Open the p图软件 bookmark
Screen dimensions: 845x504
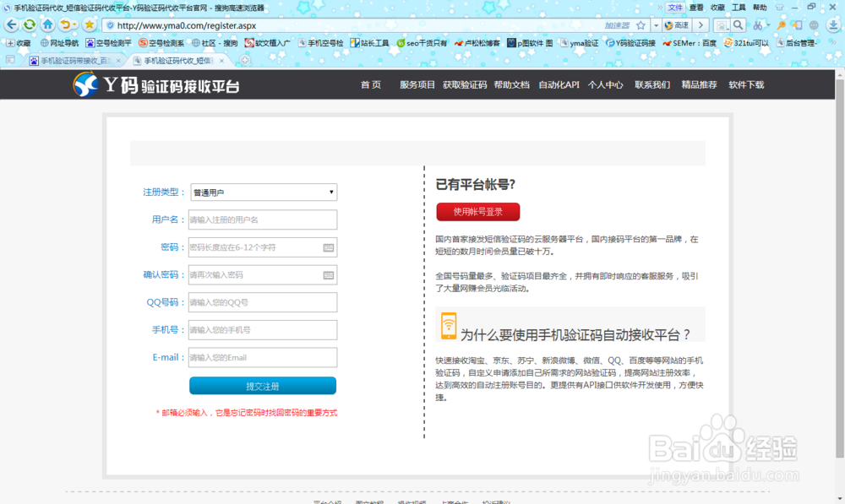tap(530, 43)
